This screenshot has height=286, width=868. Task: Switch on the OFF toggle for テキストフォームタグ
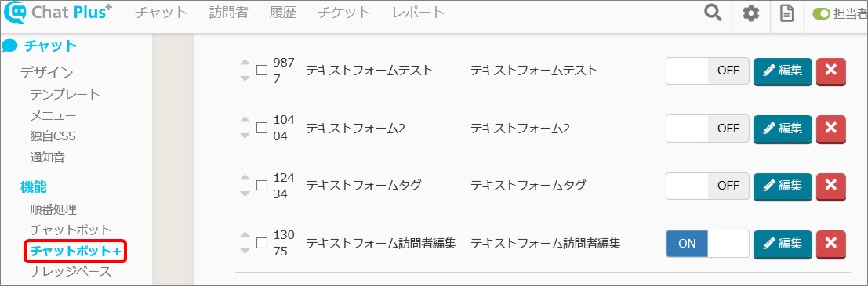pyautogui.click(x=707, y=186)
